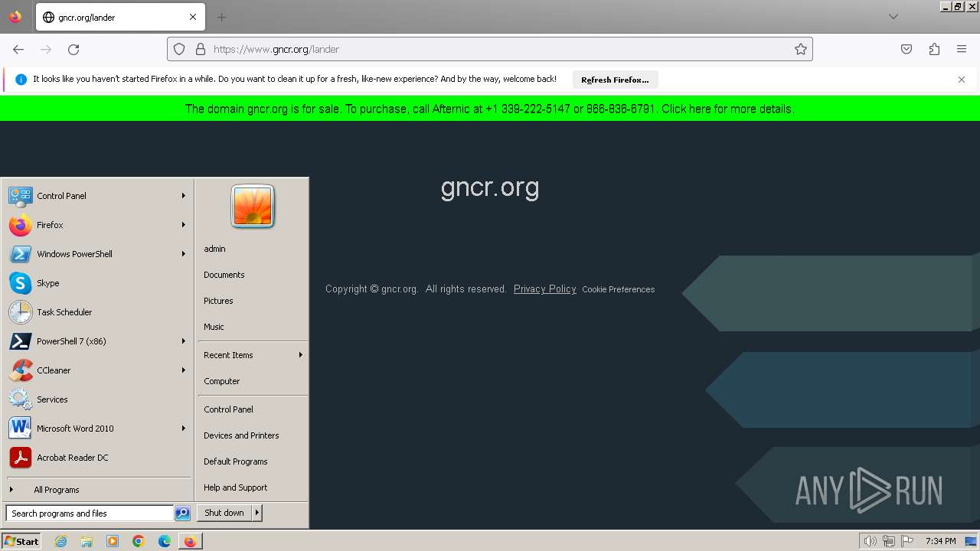Launch Microsoft Edge from the taskbar

(165, 541)
